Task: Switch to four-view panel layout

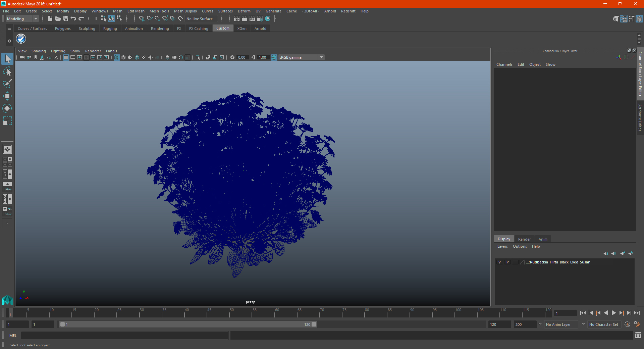Action: [x=7, y=162]
